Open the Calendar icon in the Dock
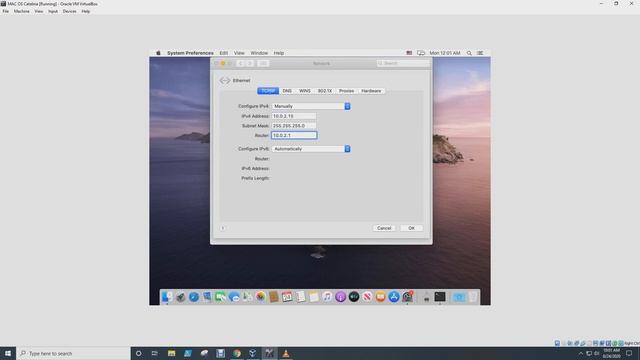Image resolution: width=640 pixels, height=360 pixels. (x=287, y=297)
